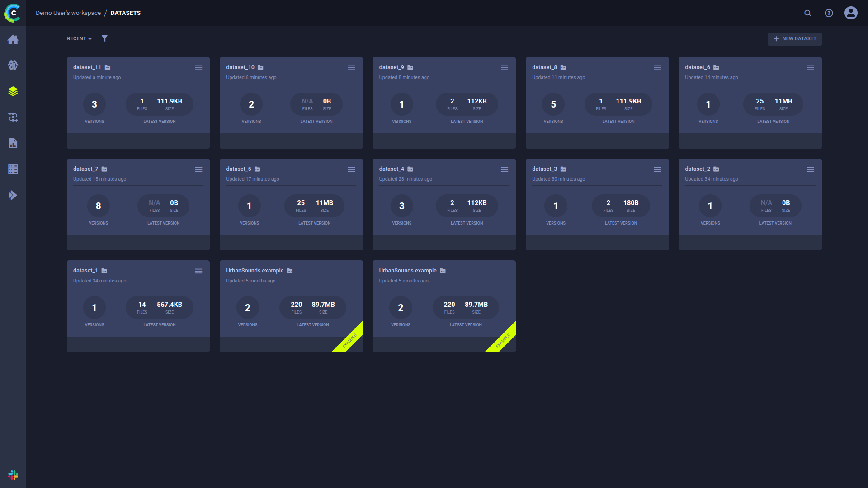Select the rocket/deploy icon in sidebar
This screenshot has width=868, height=488.
tap(13, 195)
